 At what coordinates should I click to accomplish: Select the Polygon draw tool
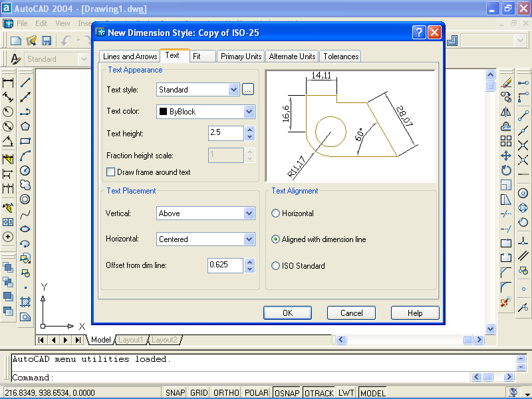pyautogui.click(x=25, y=126)
